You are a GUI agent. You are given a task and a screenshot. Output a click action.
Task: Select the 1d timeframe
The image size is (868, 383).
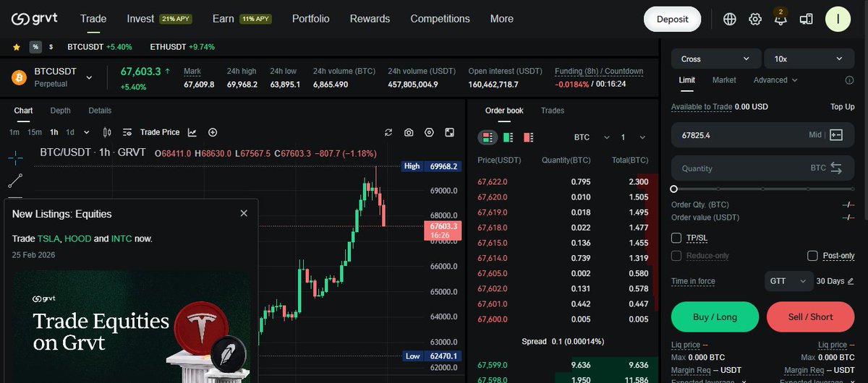71,132
